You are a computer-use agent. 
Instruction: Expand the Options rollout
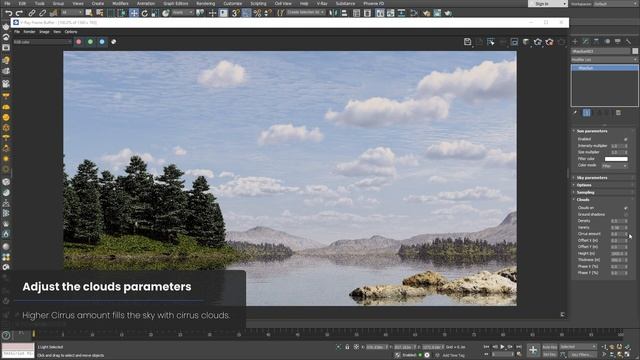point(584,185)
